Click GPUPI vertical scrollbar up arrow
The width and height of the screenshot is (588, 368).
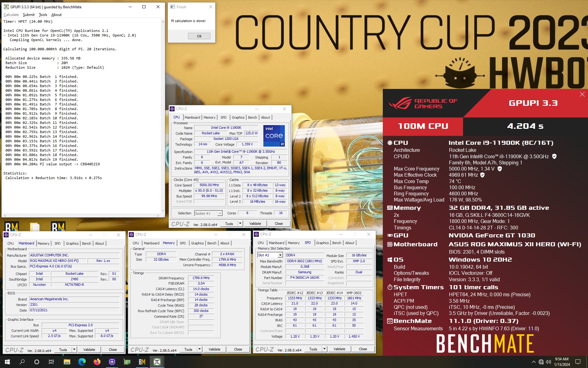pos(163,21)
